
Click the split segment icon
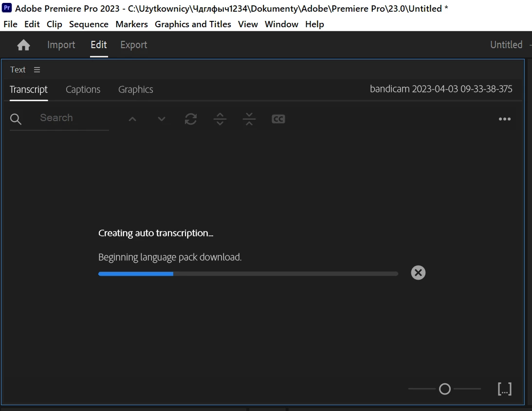coord(220,119)
